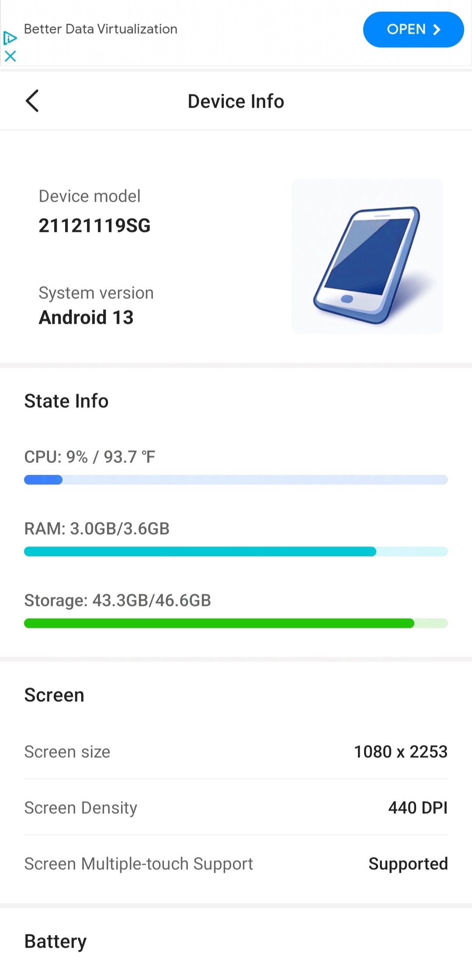Tap the CPU 9% temperature label
The image size is (472, 980).
(90, 457)
